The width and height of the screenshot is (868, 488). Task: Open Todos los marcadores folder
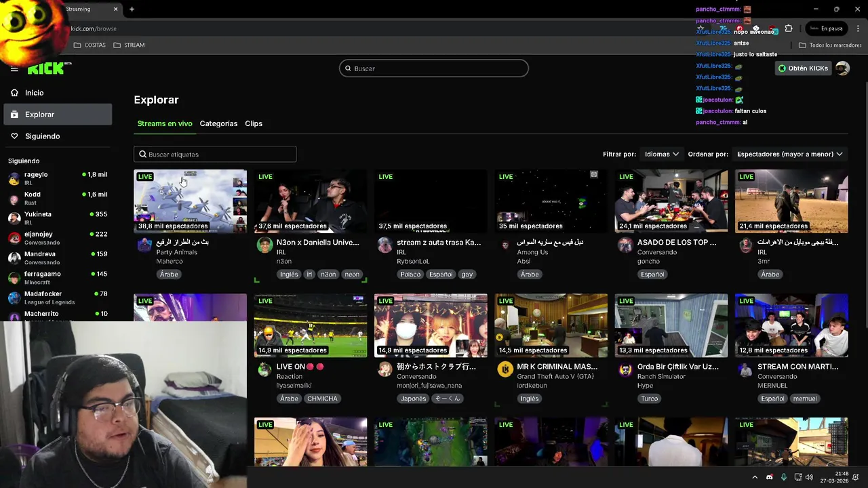coord(830,45)
